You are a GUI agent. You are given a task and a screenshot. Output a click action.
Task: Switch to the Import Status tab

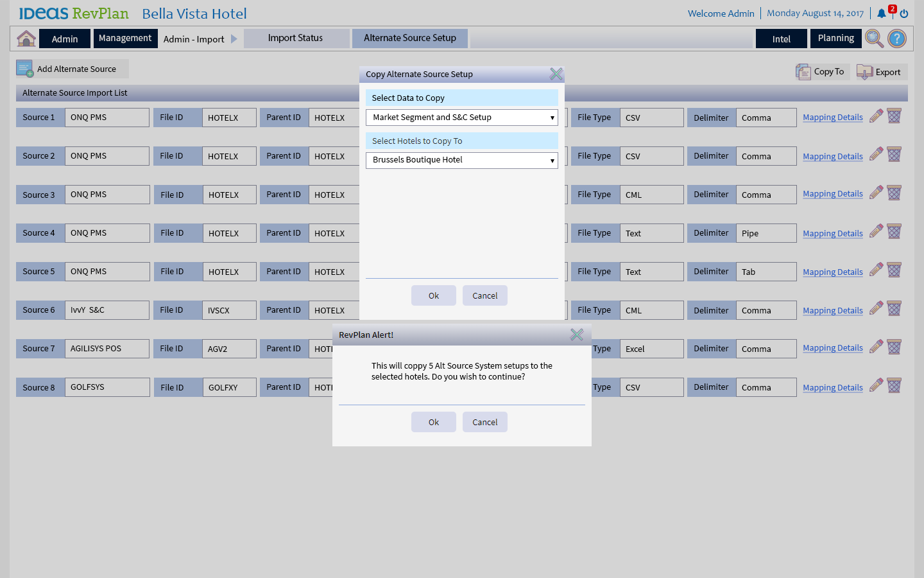tap(296, 39)
